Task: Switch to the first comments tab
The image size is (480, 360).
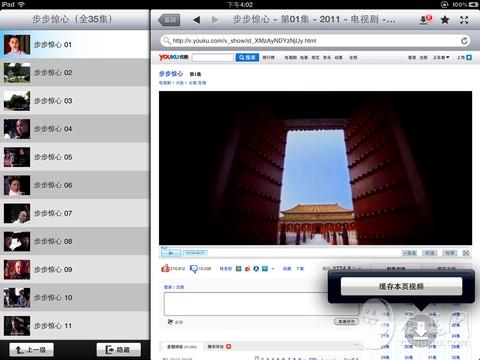Action: [x=182, y=347]
